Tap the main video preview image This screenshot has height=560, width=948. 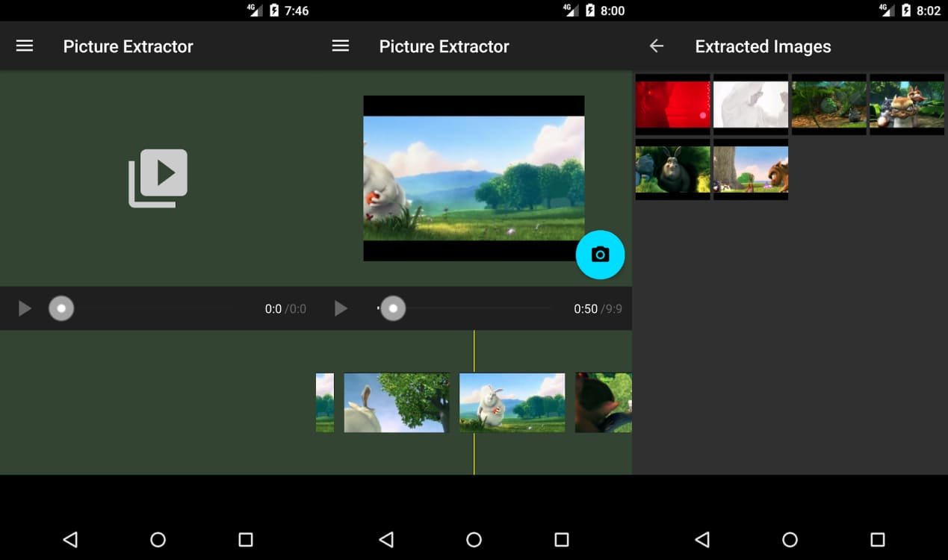[474, 178]
